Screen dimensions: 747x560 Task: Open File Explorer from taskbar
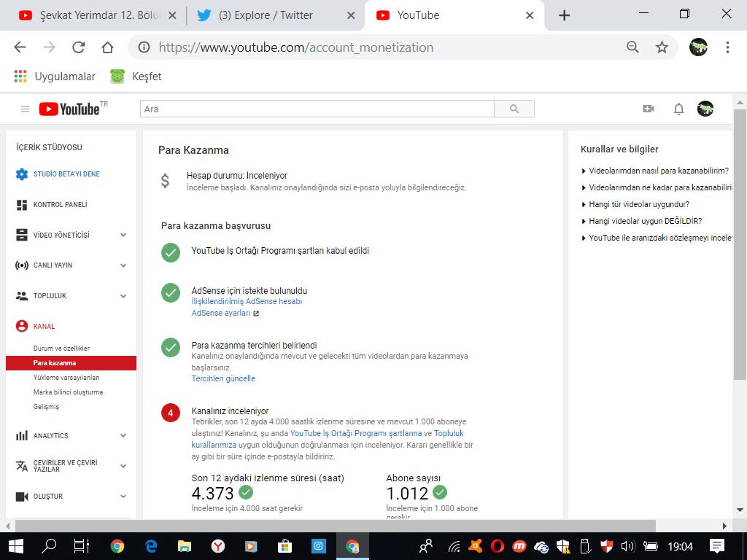(185, 546)
